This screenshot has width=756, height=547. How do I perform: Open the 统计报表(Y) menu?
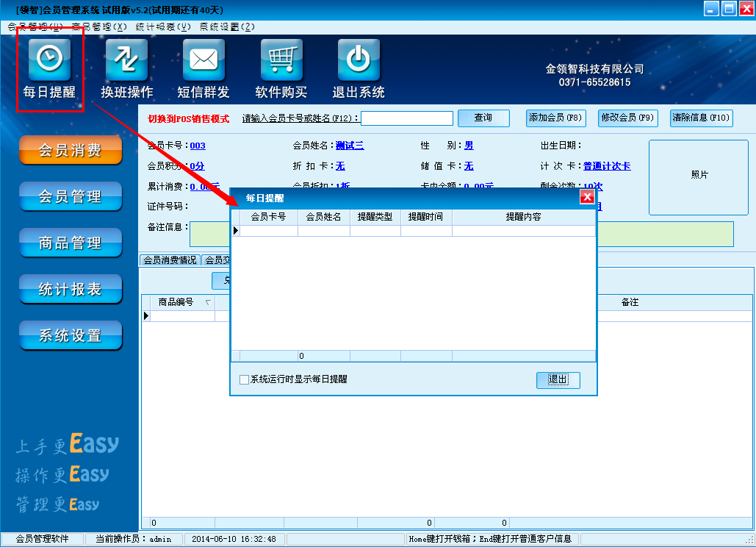pos(163,26)
